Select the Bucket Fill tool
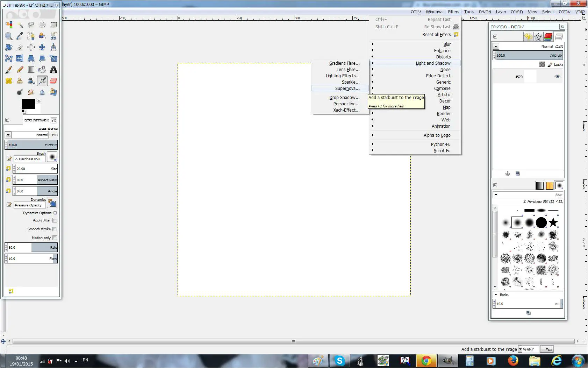The width and height of the screenshot is (588, 368). coord(42,70)
